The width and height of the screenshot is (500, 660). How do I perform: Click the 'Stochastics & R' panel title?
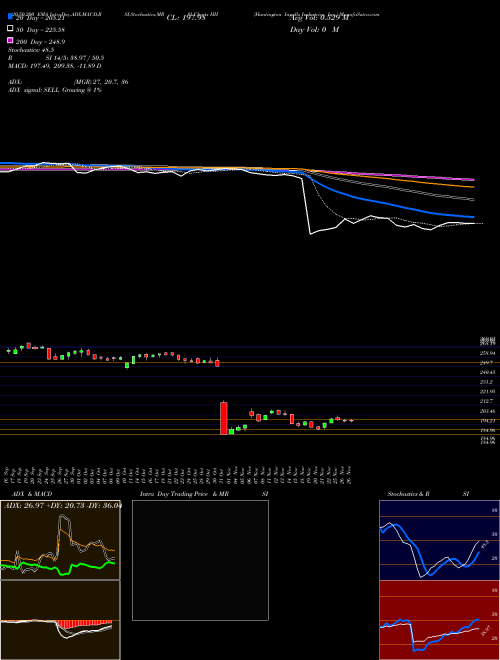409,494
